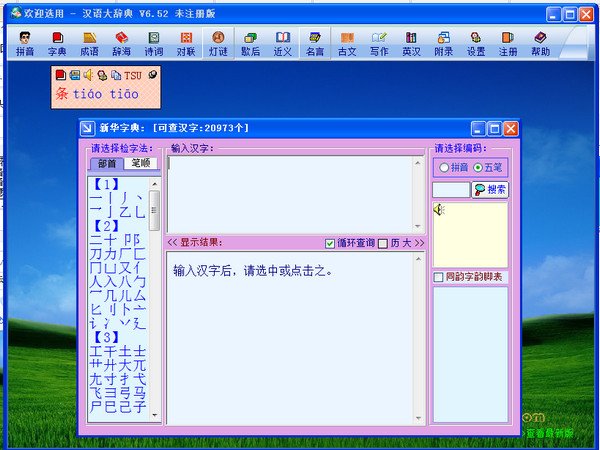Click the encoding input field beside 搜索
The height and width of the screenshot is (450, 600).
[x=451, y=190]
